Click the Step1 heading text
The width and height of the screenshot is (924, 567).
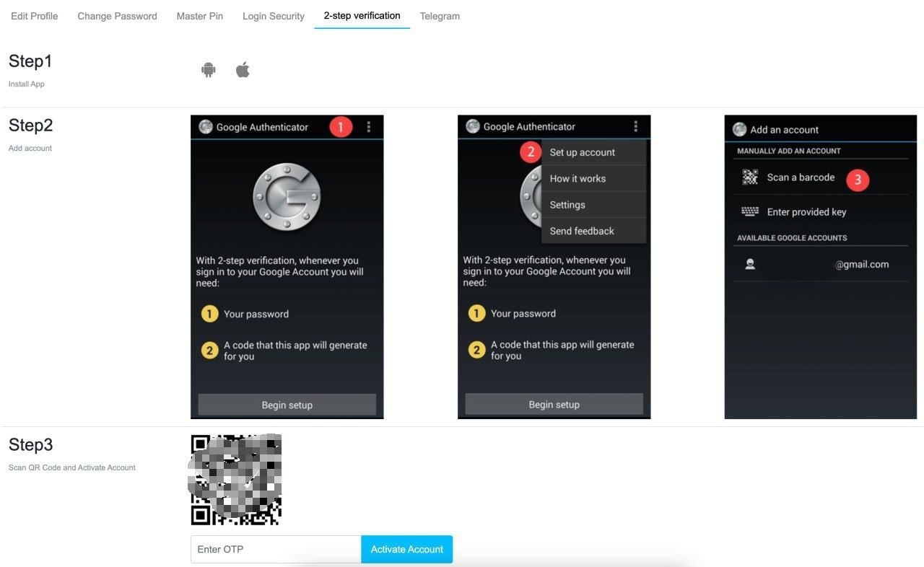30,61
